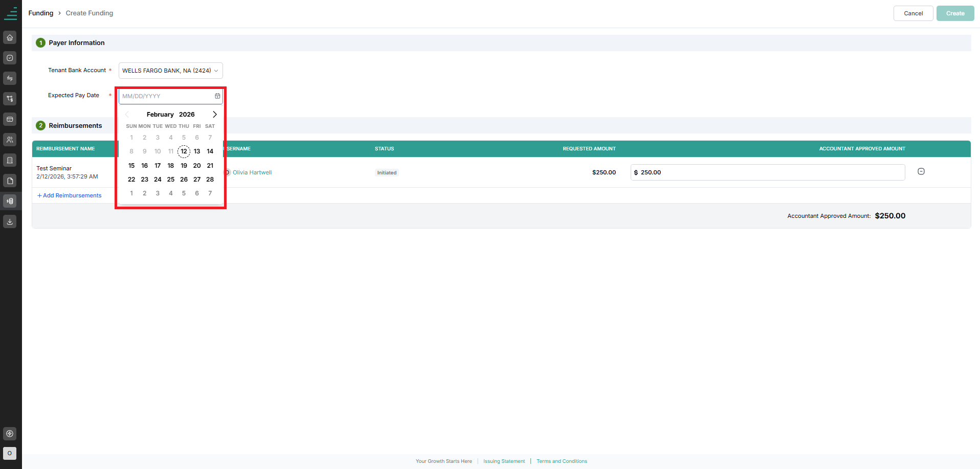Image resolution: width=980 pixels, height=469 pixels.
Task: Expand the Tenant Bank Account dropdown
Action: (171, 71)
